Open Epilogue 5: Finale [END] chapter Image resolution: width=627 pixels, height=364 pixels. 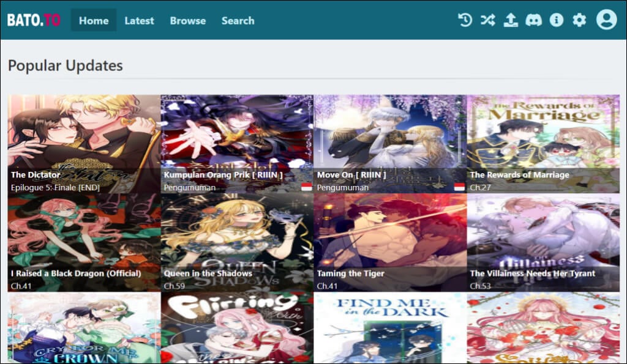(55, 187)
